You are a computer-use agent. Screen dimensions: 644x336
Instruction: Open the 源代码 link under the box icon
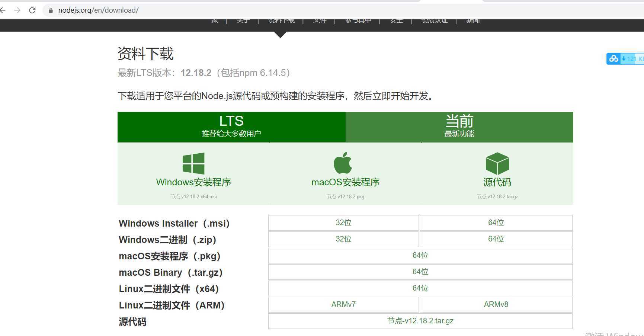497,182
